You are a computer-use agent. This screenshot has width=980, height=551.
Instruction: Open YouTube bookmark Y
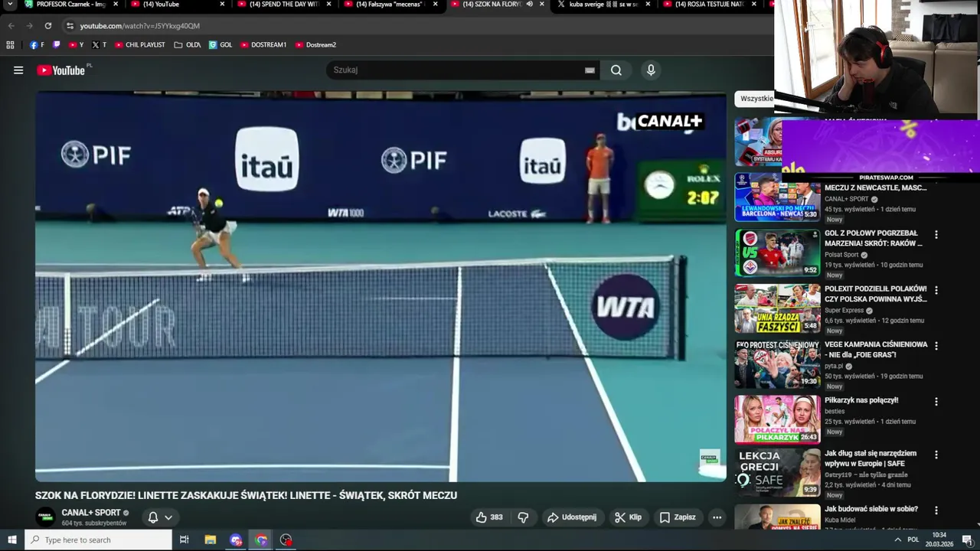[77, 45]
